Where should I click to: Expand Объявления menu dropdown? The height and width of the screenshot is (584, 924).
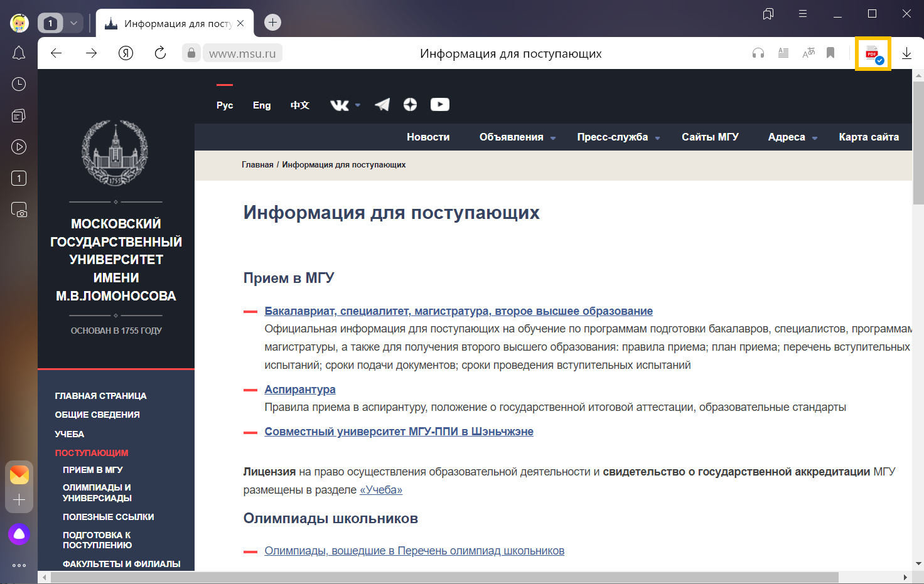point(553,138)
